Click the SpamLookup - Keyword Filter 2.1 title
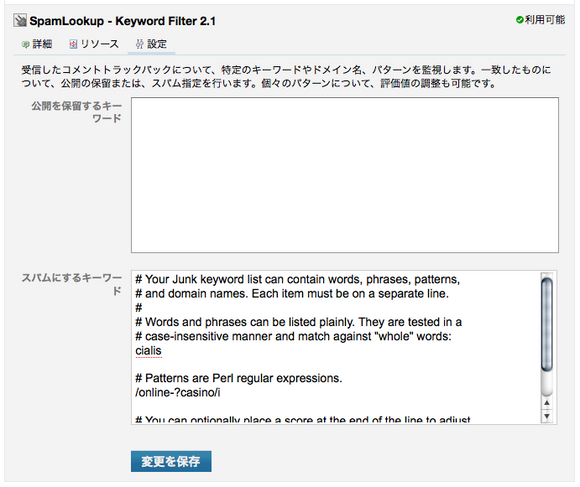The width and height of the screenshot is (580, 487). coord(122,21)
